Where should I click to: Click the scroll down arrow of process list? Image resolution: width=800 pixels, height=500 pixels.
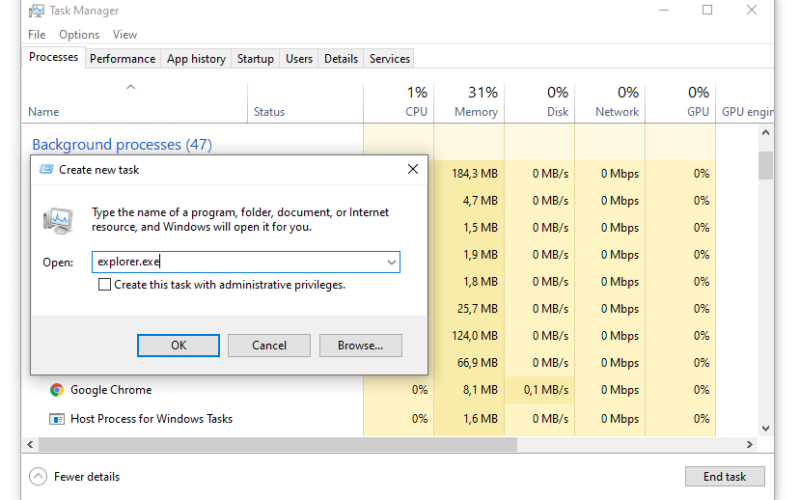(765, 428)
